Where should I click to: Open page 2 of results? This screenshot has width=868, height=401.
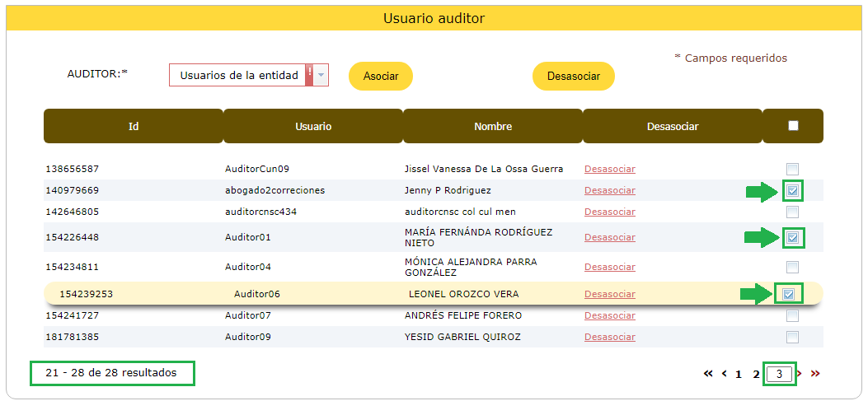tap(756, 374)
